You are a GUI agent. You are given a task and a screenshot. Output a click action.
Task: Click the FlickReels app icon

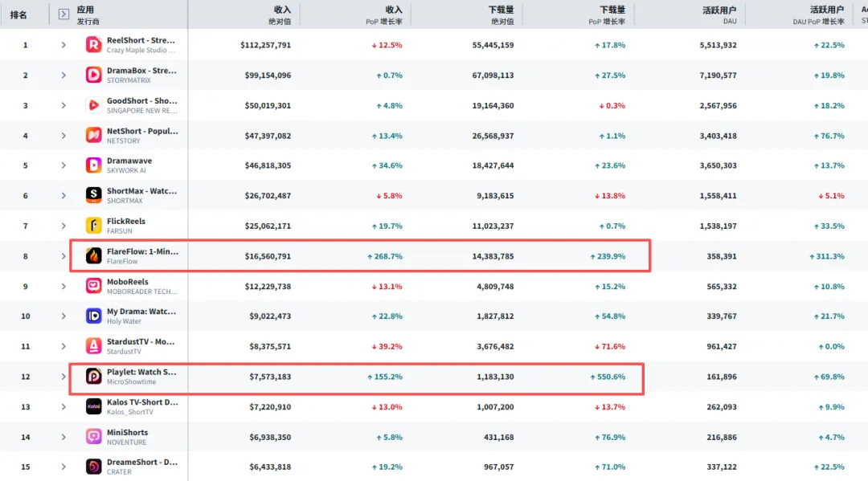coord(93,226)
